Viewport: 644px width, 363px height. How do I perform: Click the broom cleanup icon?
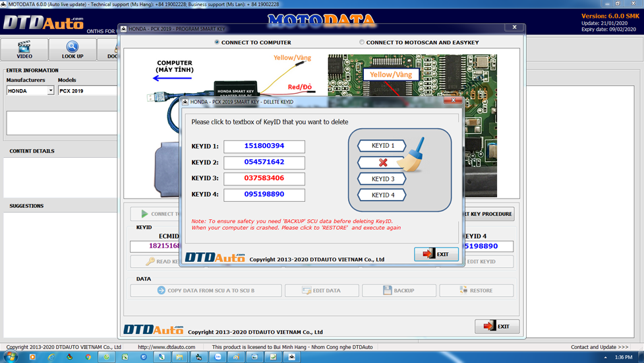(x=412, y=154)
